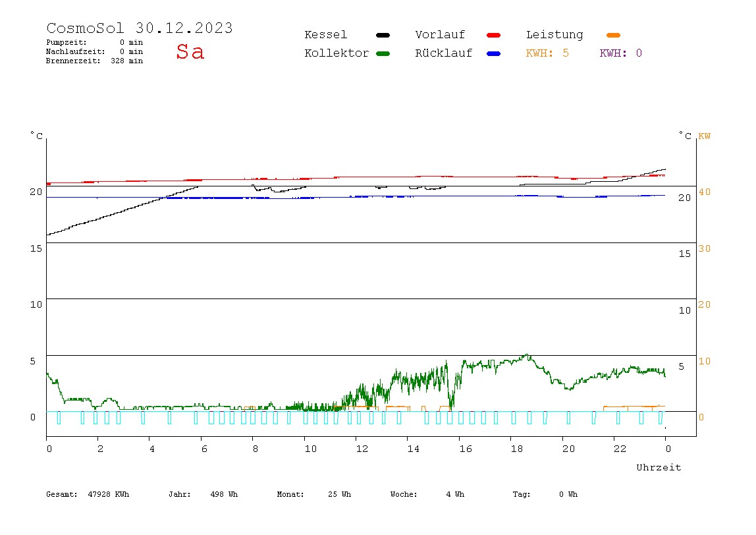Click the 'Monat:' footer label
Screen dimensions: 756x535
pyautogui.click(x=290, y=494)
